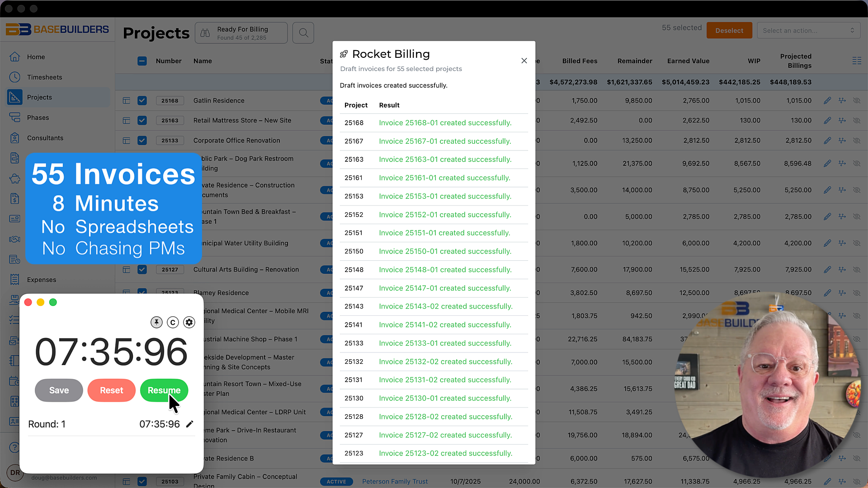This screenshot has width=868, height=488.
Task: Open the Expenses section
Action: coord(41,280)
